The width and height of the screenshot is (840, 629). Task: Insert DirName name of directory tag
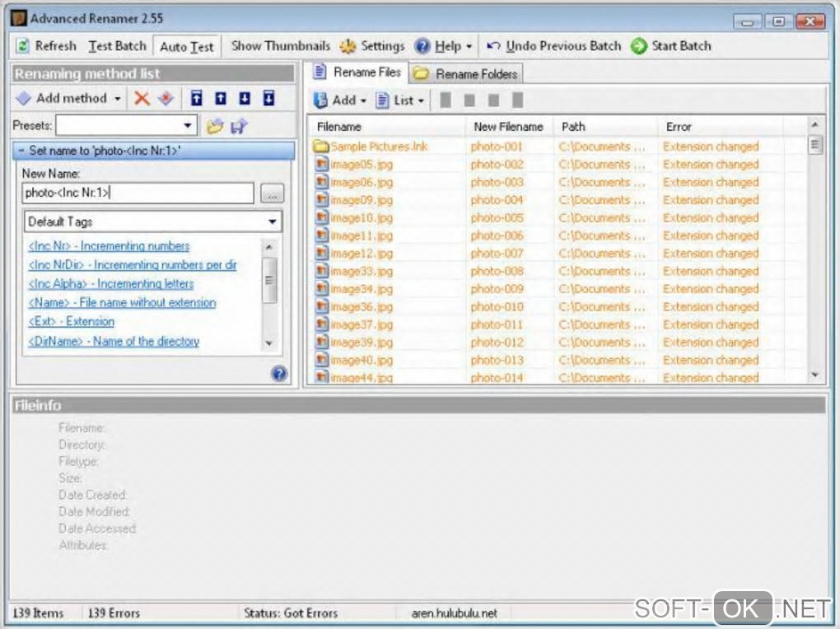point(114,342)
